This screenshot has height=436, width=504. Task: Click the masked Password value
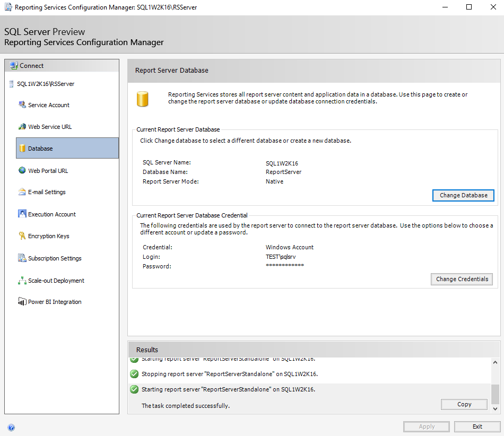click(x=285, y=265)
